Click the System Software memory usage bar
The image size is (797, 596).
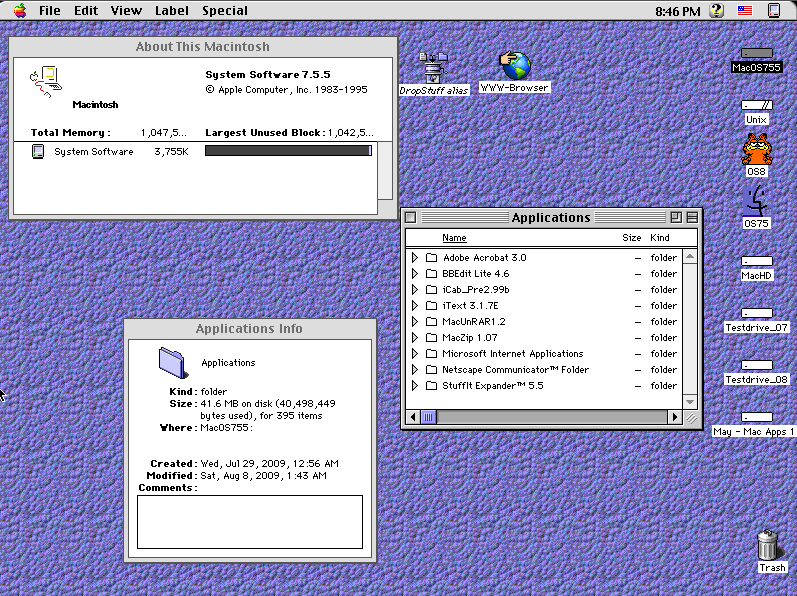288,151
